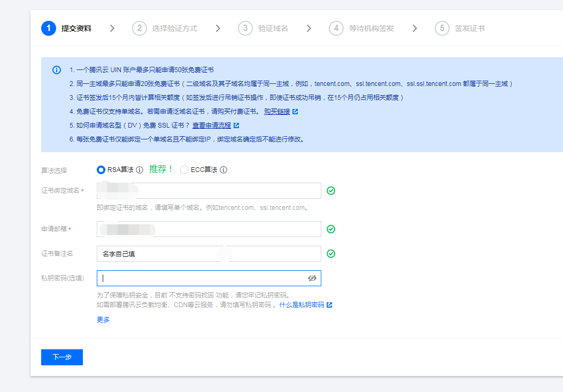
Task: Open the 购买链接 link
Action: point(277,112)
